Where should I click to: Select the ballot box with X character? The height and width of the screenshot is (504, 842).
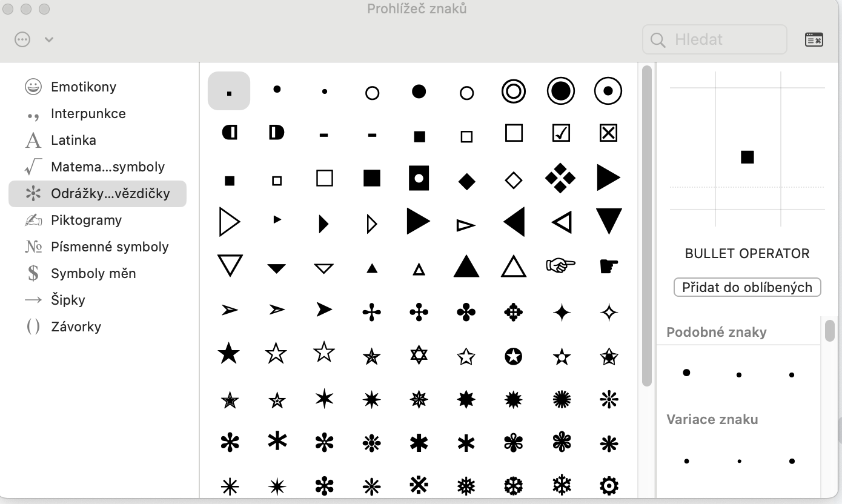(x=608, y=133)
